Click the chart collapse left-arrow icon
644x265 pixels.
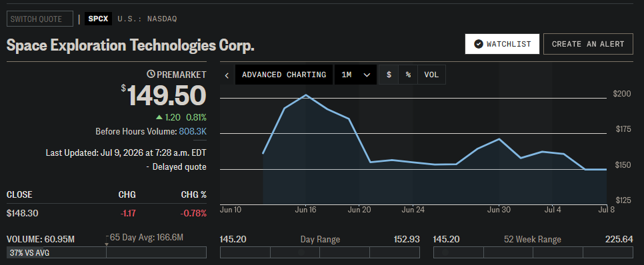point(227,75)
